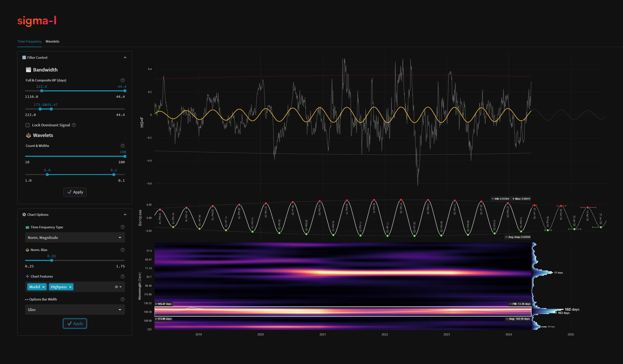This screenshot has width=623, height=364.
Task: Click the 173.96 composite slider handle
Action: tap(40, 109)
